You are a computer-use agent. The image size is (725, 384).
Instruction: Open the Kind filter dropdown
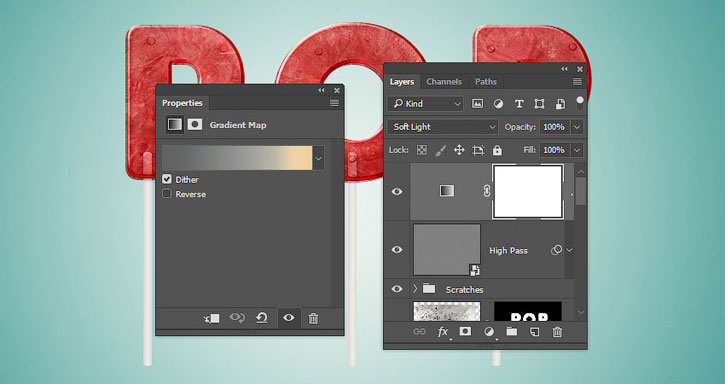425,104
